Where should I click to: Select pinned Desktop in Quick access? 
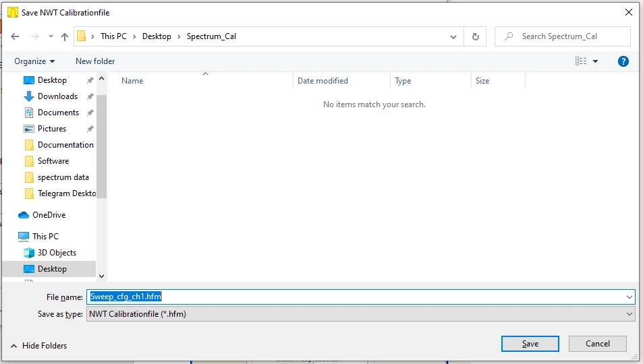(52, 80)
